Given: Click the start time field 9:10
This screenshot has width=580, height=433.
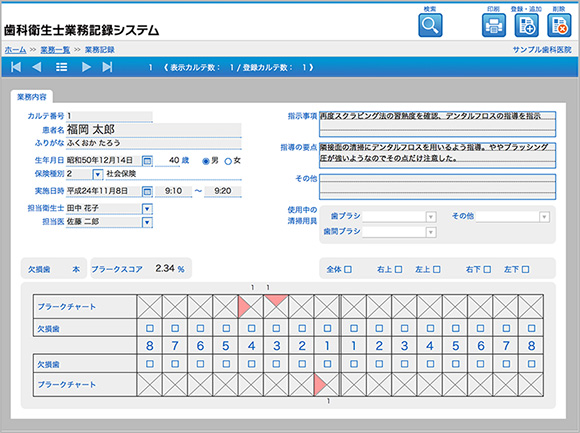Looking at the screenshot, I should click(x=173, y=191).
